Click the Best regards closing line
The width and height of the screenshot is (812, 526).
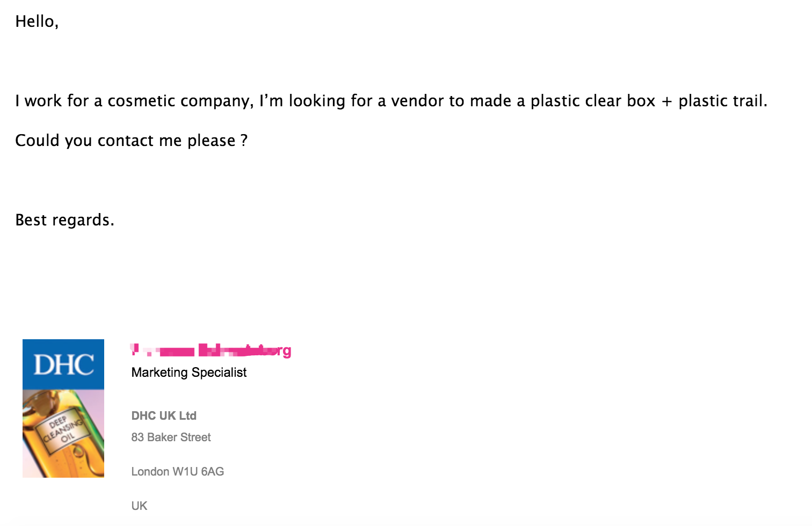click(x=64, y=220)
